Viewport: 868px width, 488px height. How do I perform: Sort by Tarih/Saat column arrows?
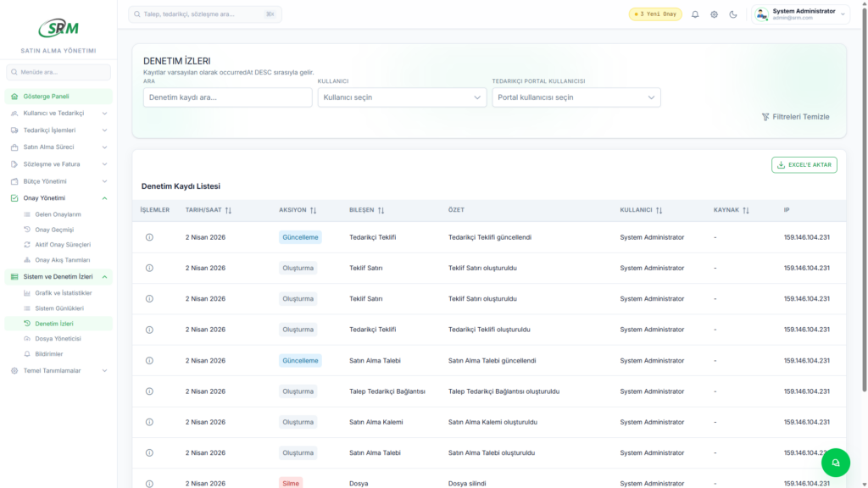(x=228, y=210)
